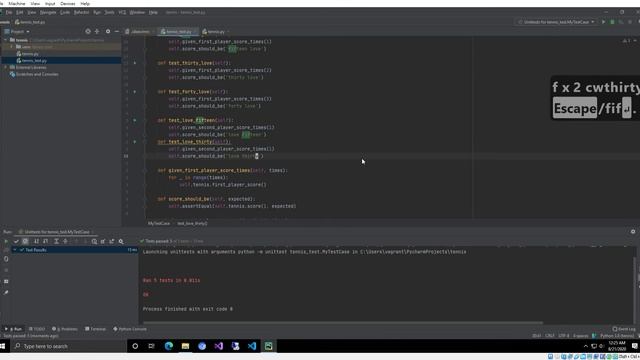Open the Event Log in status bar
640x360 pixels.
tap(624, 329)
